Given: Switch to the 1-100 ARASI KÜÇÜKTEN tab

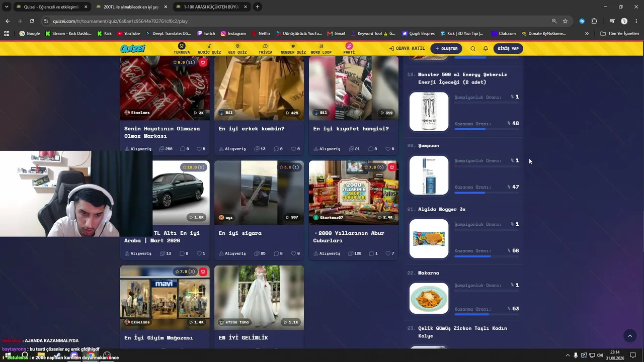Looking at the screenshot, I should point(212,7).
